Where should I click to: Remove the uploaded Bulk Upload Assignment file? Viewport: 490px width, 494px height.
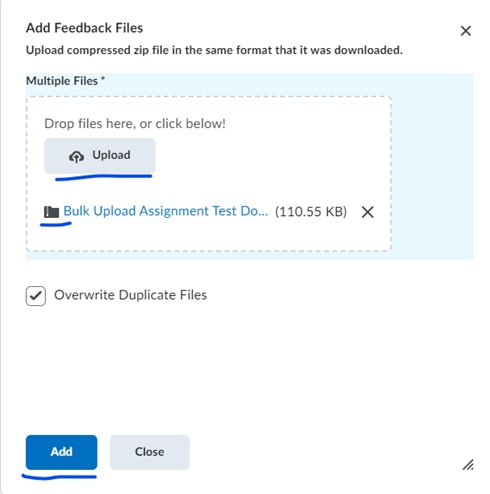pos(368,212)
